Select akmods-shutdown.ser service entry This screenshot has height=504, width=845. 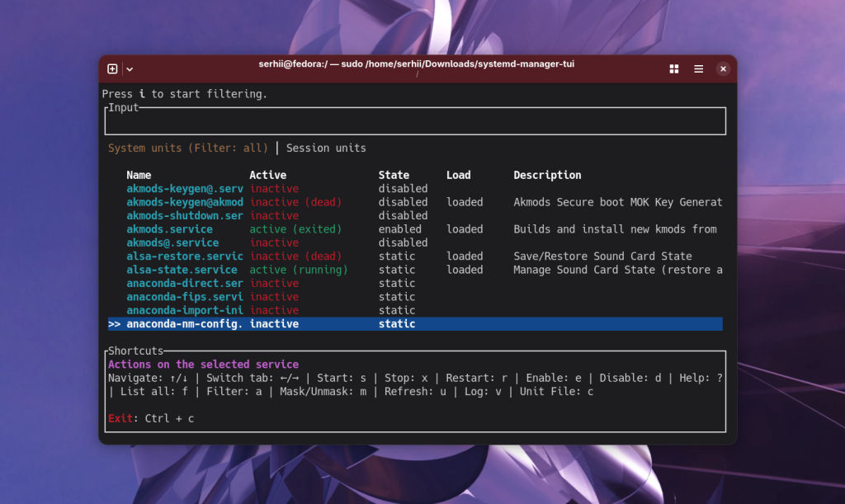(185, 215)
